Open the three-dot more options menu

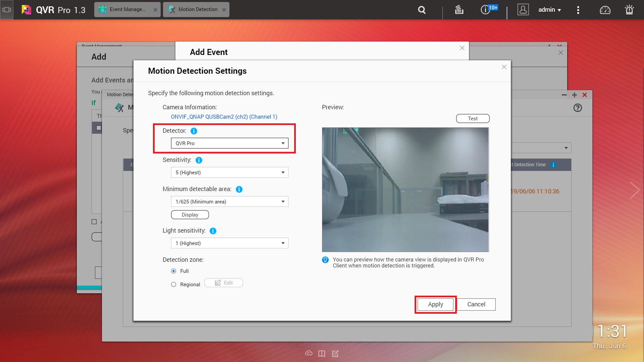[x=578, y=10]
